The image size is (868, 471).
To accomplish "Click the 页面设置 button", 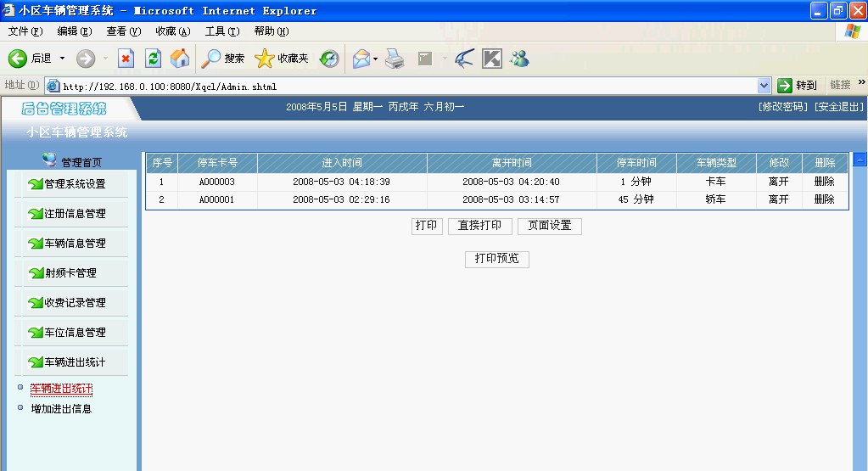I will pyautogui.click(x=550, y=226).
